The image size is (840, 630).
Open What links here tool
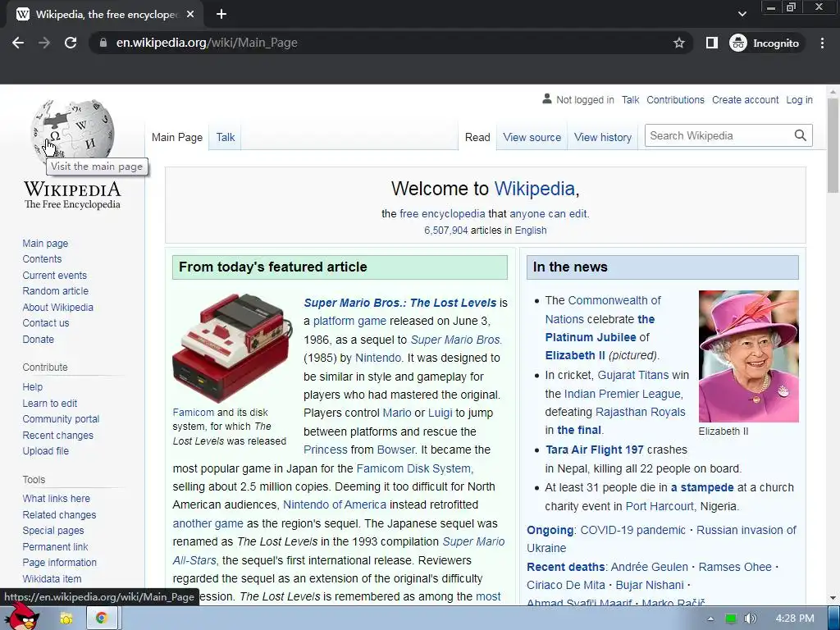57,498
